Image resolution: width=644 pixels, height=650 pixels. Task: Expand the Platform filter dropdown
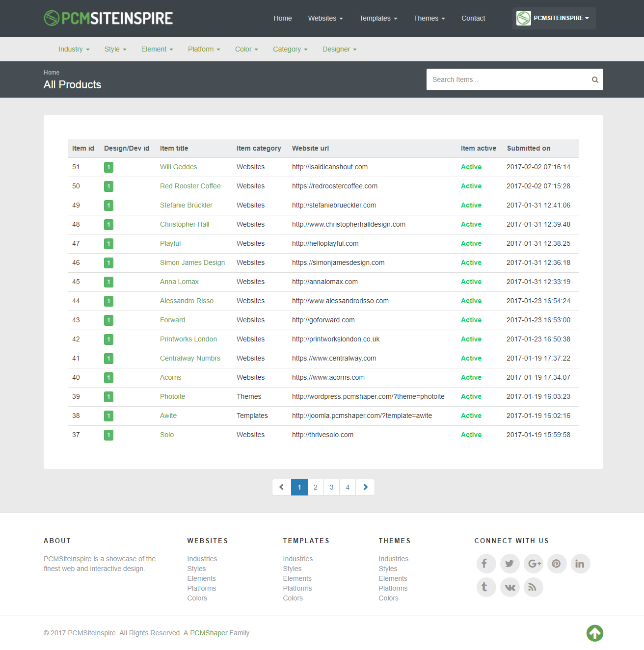pos(204,49)
